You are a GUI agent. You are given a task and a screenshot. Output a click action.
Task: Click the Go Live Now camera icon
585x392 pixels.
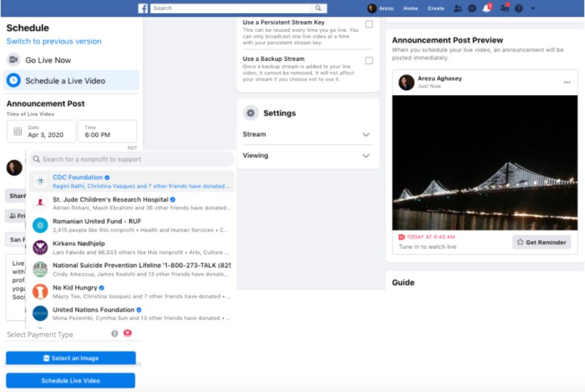(x=14, y=60)
